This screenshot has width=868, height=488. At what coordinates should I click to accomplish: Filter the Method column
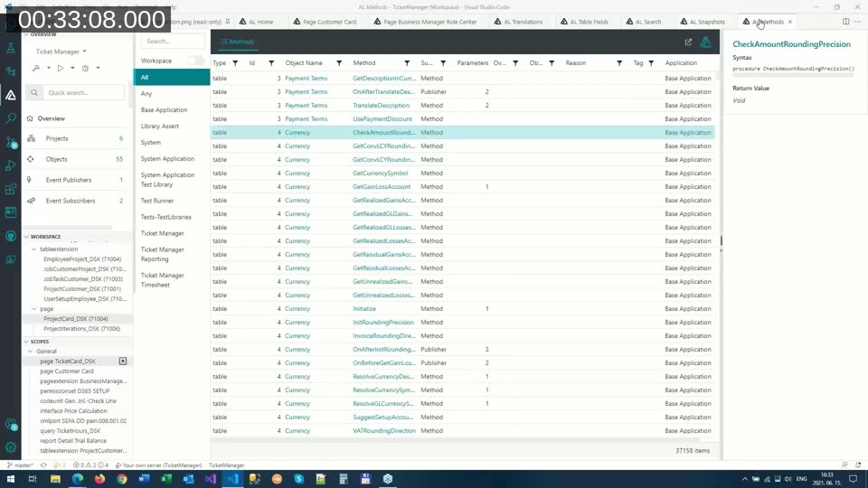click(407, 63)
